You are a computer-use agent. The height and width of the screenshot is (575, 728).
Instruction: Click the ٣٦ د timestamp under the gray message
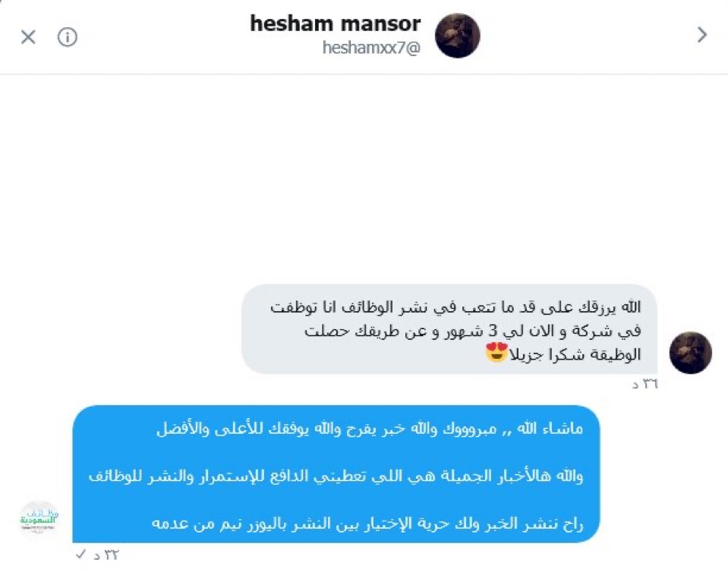pyautogui.click(x=644, y=384)
